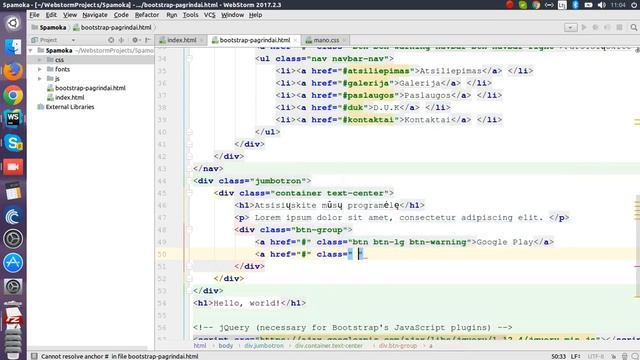640x360 pixels.
Task: Open Firefox from the launcher
Action: coord(13,71)
